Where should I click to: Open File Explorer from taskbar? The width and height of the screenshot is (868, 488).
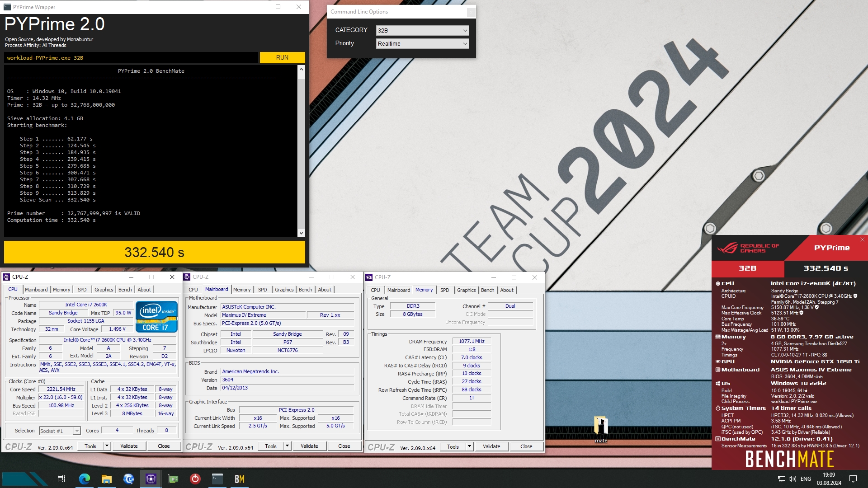[x=106, y=479]
